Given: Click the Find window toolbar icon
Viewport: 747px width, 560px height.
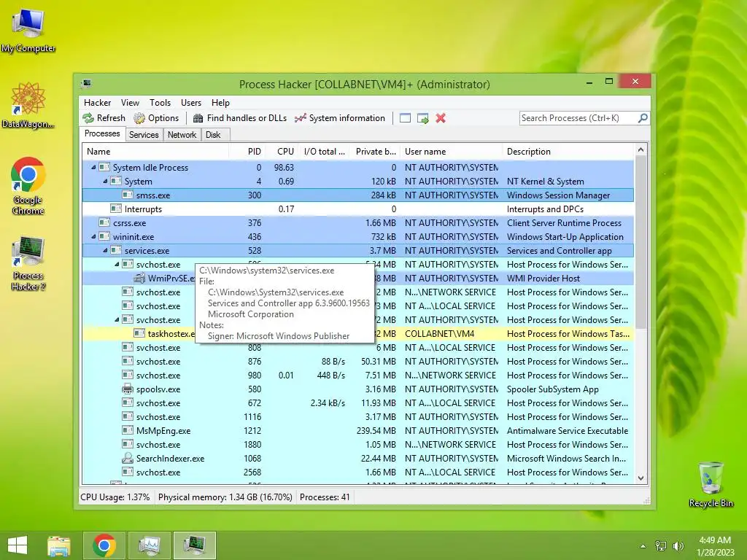Looking at the screenshot, I should 405,118.
